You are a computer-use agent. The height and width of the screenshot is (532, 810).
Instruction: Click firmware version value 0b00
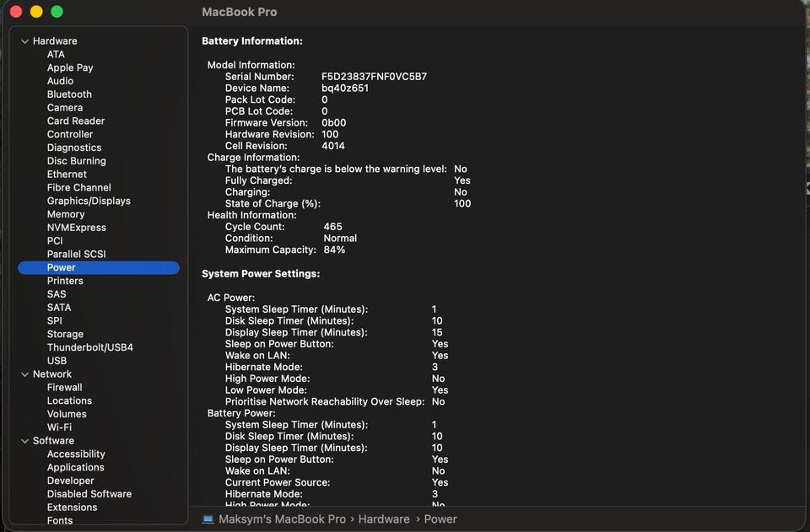[x=334, y=123]
